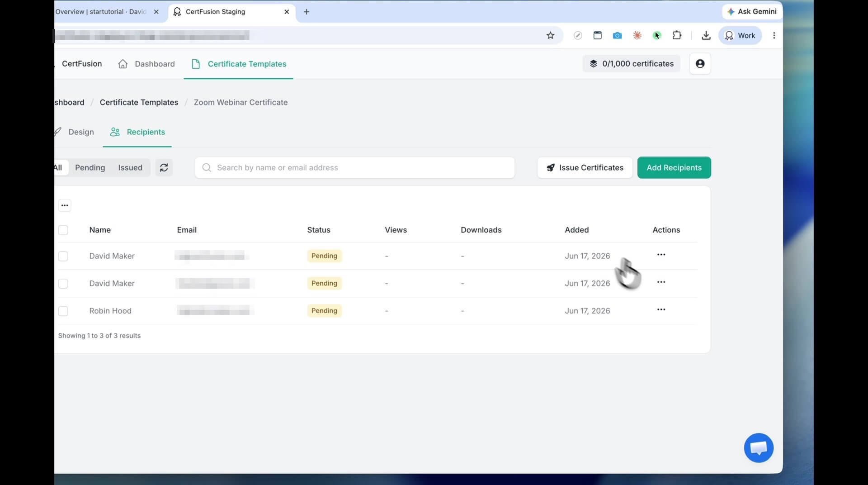Open the browser downloads icon
Screen dimensions: 868x485
point(706,35)
